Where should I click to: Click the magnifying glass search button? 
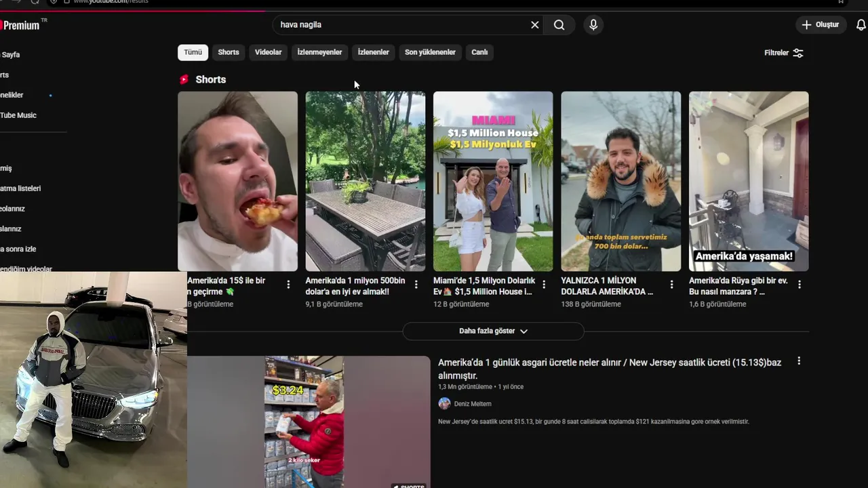click(559, 25)
